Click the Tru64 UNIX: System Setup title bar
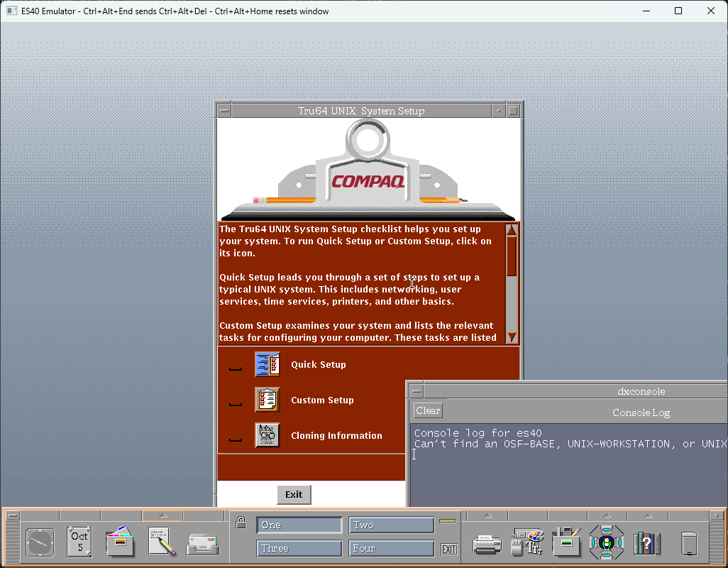This screenshot has height=568, width=728. click(361, 111)
